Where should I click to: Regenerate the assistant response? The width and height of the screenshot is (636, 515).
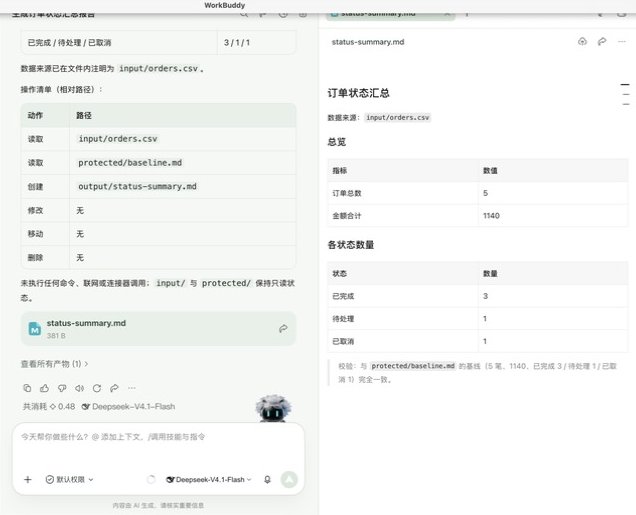pos(97,388)
